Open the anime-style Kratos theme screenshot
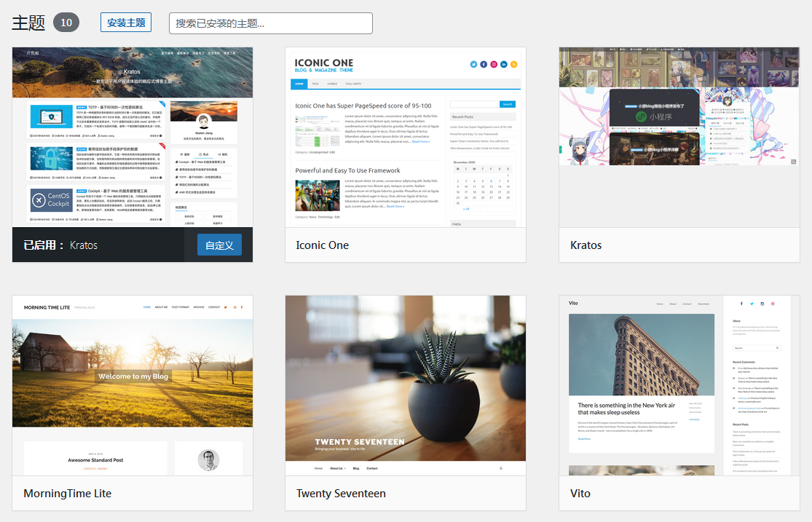 pyautogui.click(x=679, y=137)
